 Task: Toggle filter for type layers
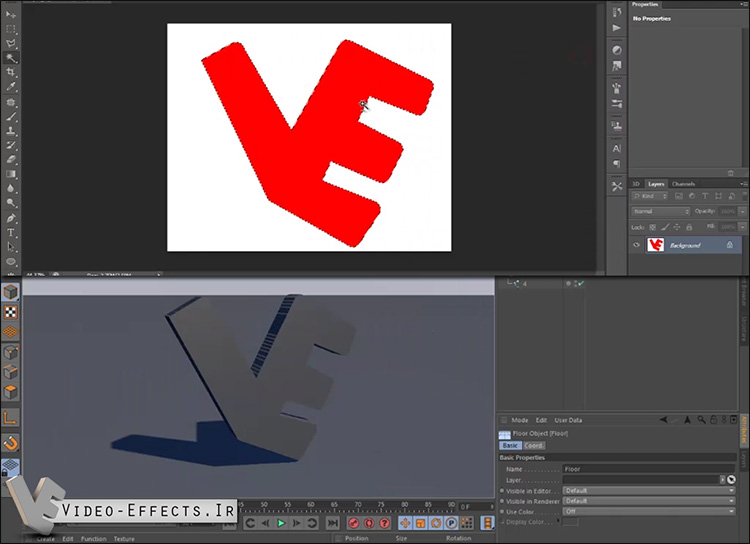coord(705,196)
